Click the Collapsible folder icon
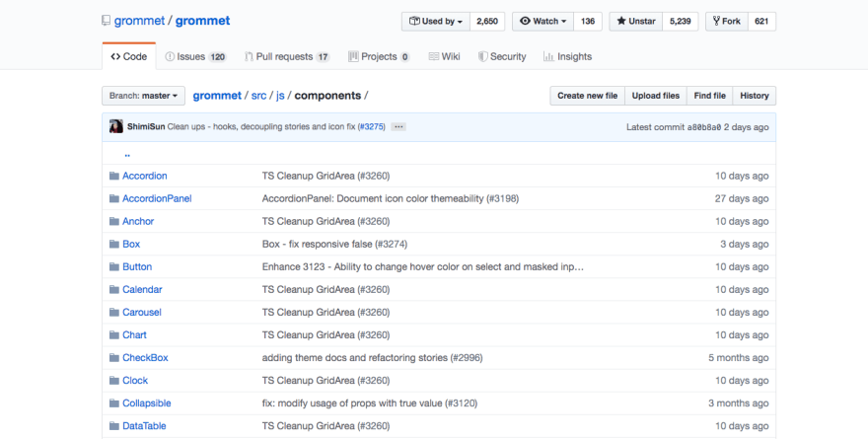The height and width of the screenshot is (439, 868). tap(114, 402)
